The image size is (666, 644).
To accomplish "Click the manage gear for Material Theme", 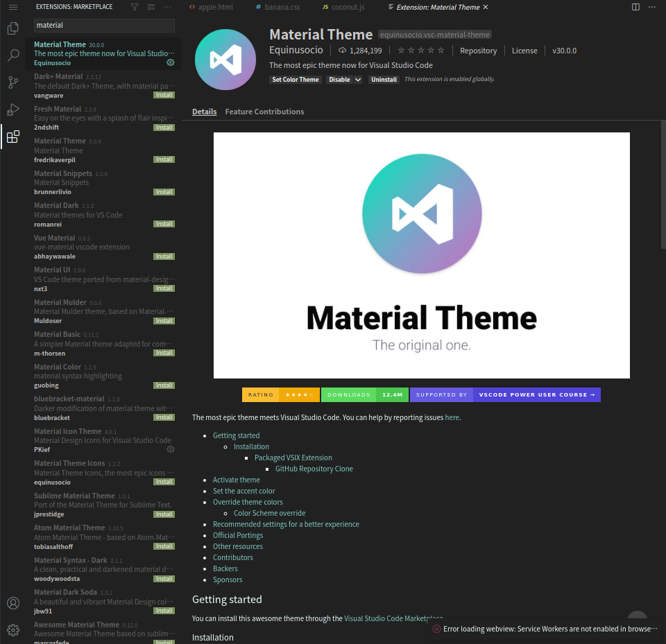I will point(171,62).
